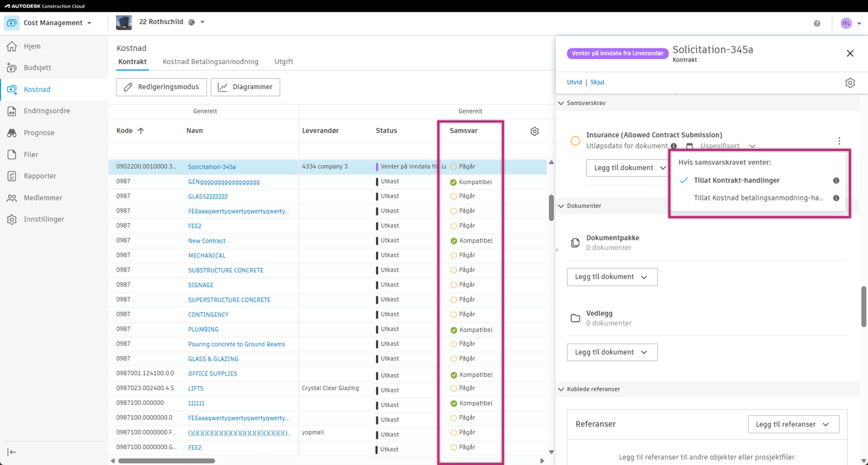Open the MECHANICAL contract link
The image size is (868, 465).
[207, 256]
